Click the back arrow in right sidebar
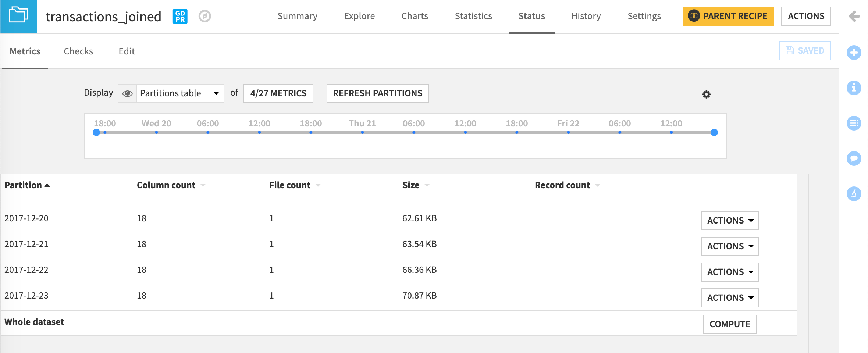 coord(854,16)
